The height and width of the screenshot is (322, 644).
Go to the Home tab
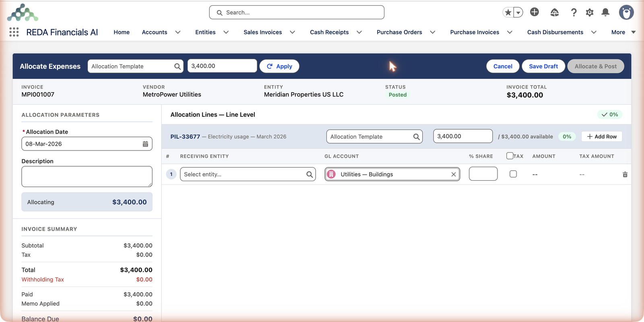(x=122, y=32)
